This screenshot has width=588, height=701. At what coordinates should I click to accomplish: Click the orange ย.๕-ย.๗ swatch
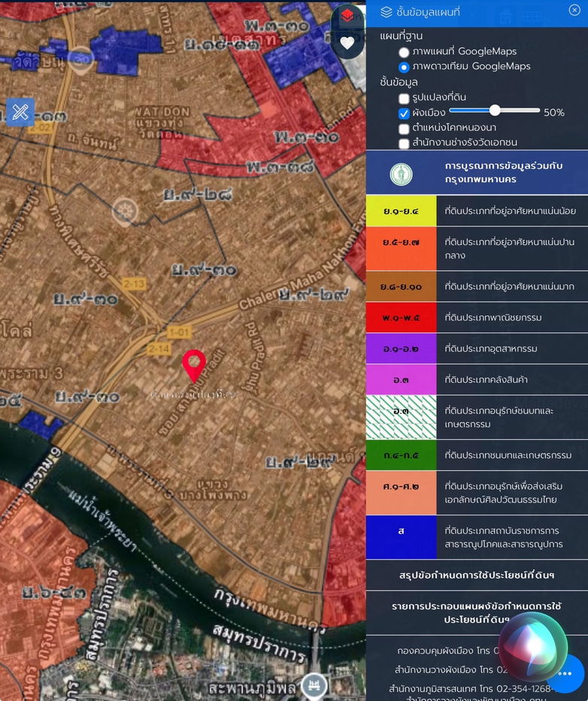click(401, 248)
